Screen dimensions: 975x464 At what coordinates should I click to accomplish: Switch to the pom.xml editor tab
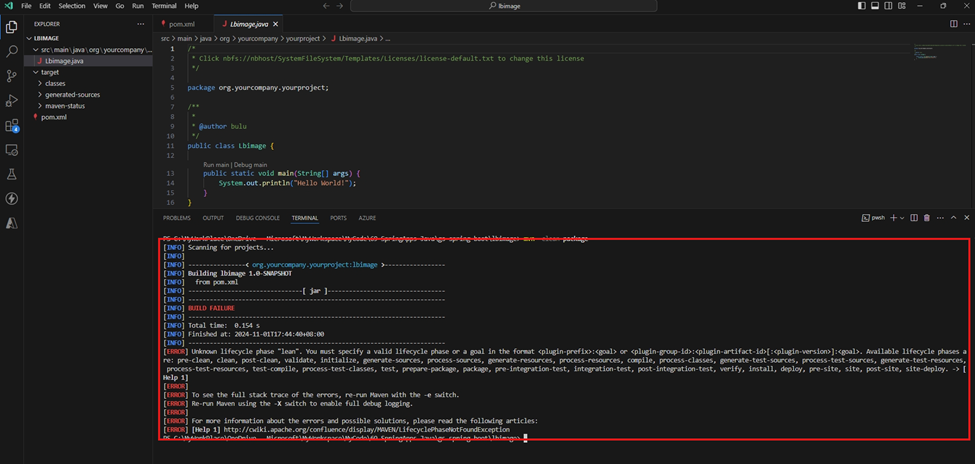(181, 24)
